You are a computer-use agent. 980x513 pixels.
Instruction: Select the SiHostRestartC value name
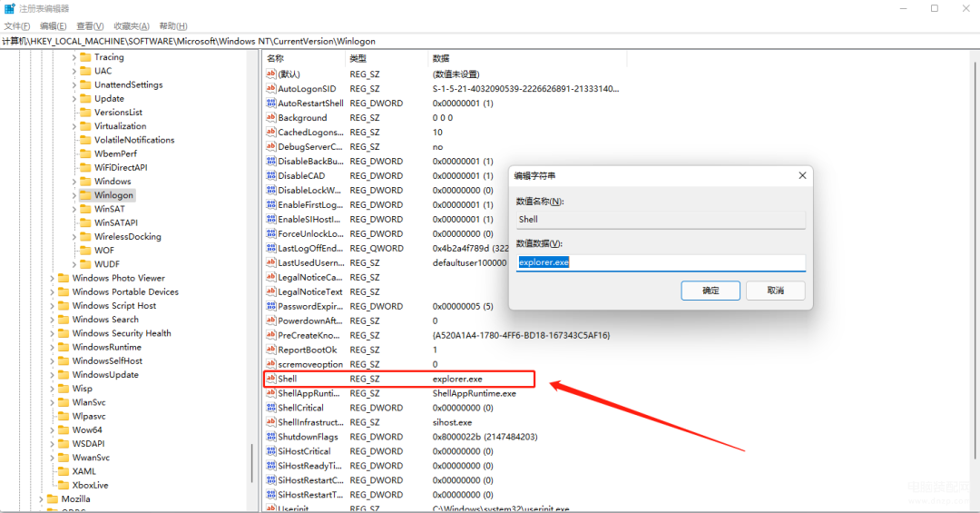pos(310,480)
